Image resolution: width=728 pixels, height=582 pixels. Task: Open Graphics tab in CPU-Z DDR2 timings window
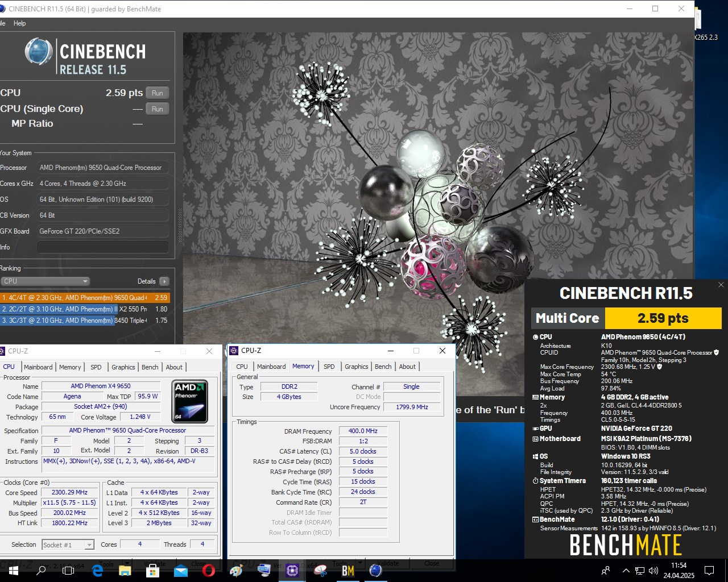coord(357,367)
